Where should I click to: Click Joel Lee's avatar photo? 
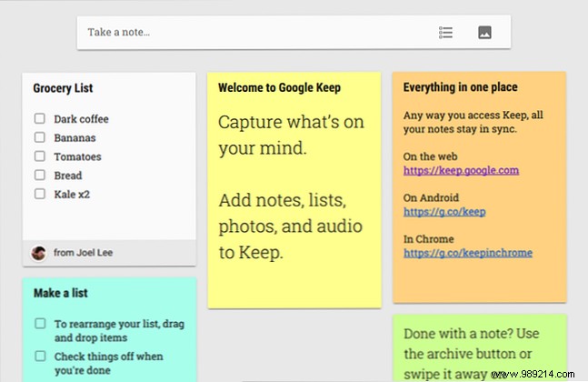39,253
